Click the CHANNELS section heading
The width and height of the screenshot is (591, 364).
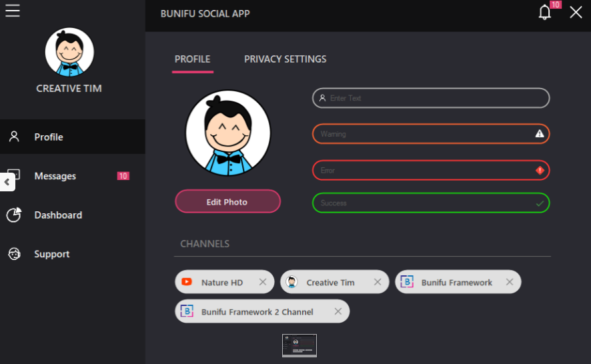[205, 244]
